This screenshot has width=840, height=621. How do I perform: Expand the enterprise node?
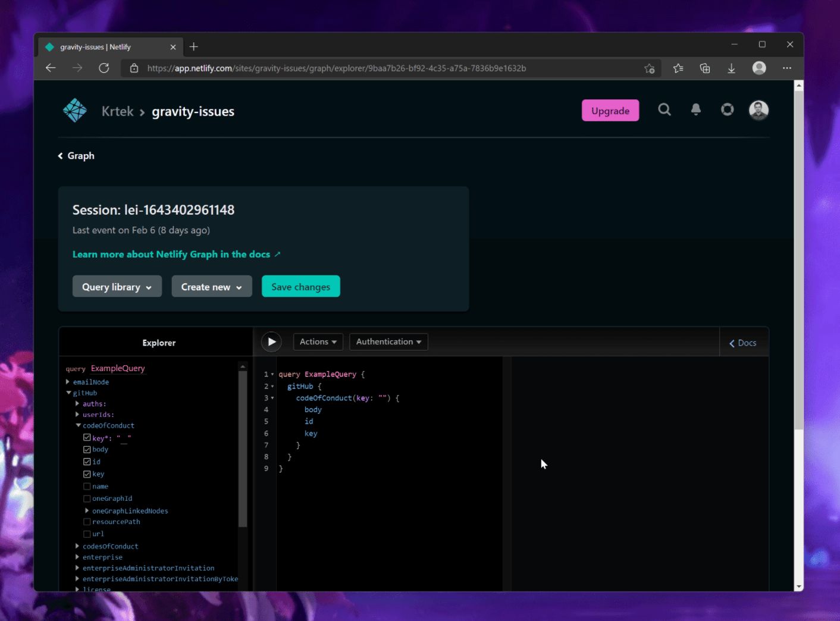click(77, 557)
